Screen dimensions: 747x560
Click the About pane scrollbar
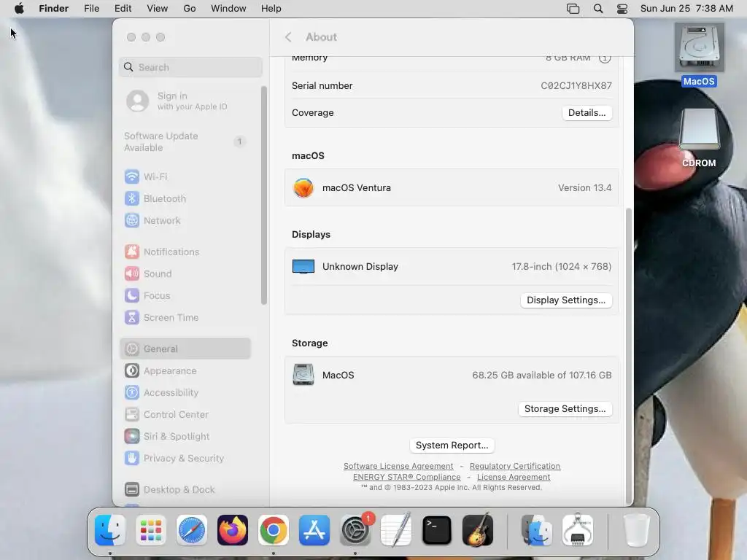click(628, 355)
